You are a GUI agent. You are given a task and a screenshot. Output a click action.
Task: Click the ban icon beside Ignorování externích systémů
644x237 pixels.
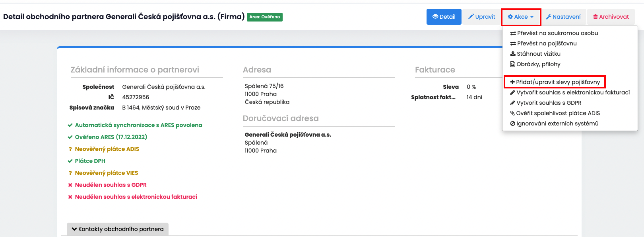tap(513, 123)
